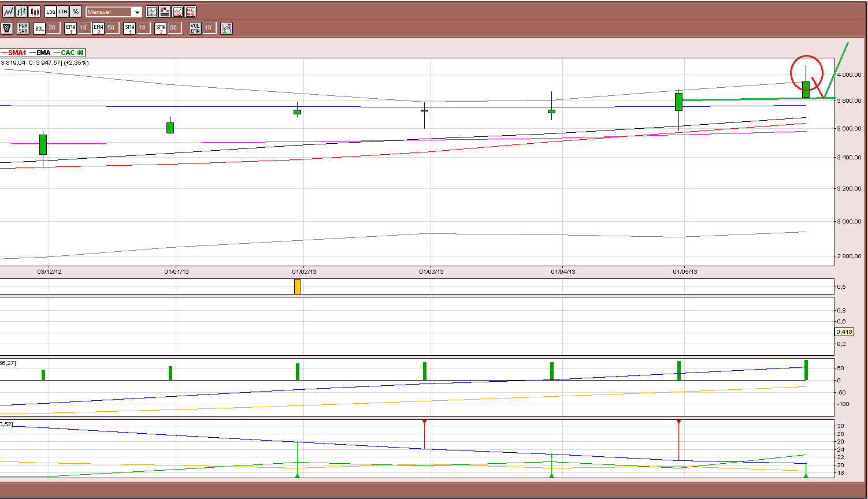868x499 pixels.
Task: Switch to OHLC bar chart display
Action: tap(21, 12)
